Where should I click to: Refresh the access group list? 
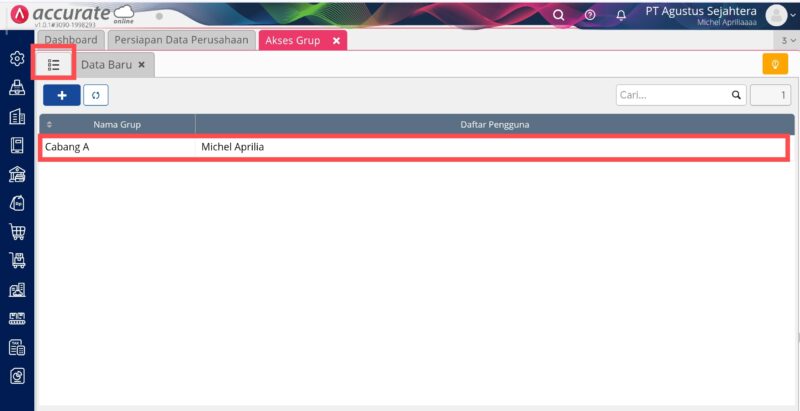pos(96,95)
